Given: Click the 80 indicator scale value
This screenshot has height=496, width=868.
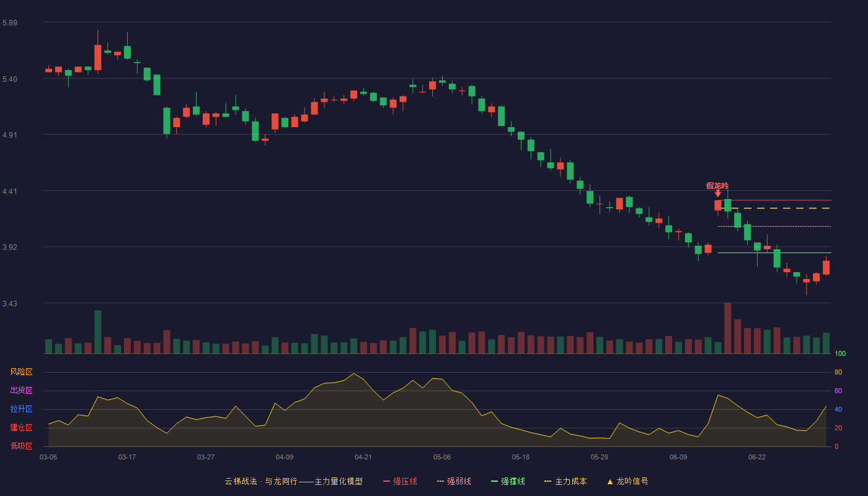Looking at the screenshot, I should (x=838, y=372).
